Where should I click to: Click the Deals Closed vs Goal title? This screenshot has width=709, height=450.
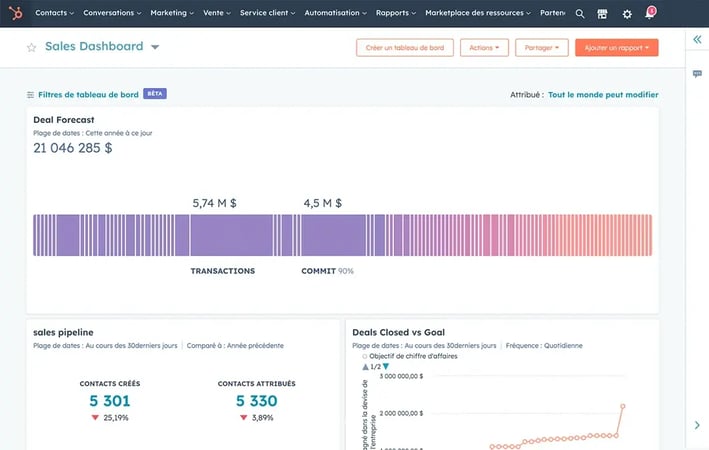pos(398,332)
